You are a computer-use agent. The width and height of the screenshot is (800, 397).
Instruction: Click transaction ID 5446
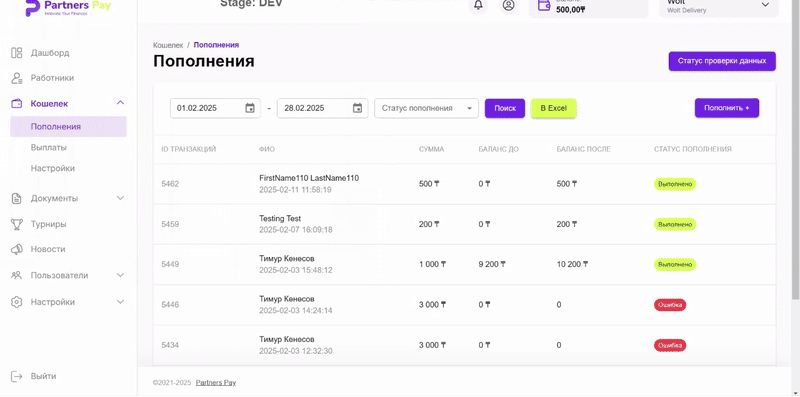[170, 305]
